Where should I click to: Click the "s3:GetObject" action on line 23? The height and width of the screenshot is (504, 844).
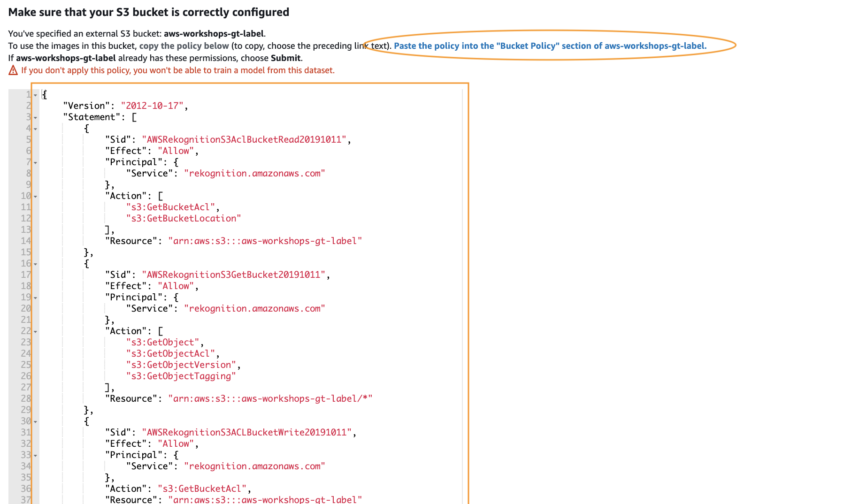pyautogui.click(x=162, y=342)
